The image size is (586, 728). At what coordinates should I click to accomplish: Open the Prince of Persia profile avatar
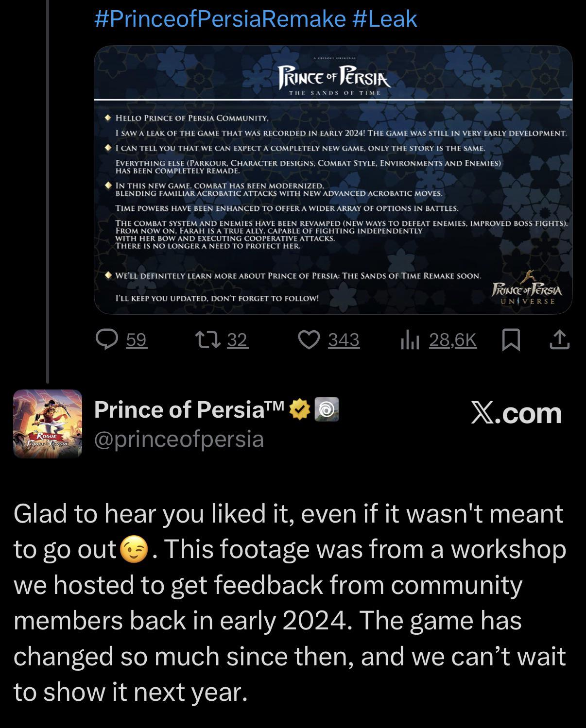[48, 423]
